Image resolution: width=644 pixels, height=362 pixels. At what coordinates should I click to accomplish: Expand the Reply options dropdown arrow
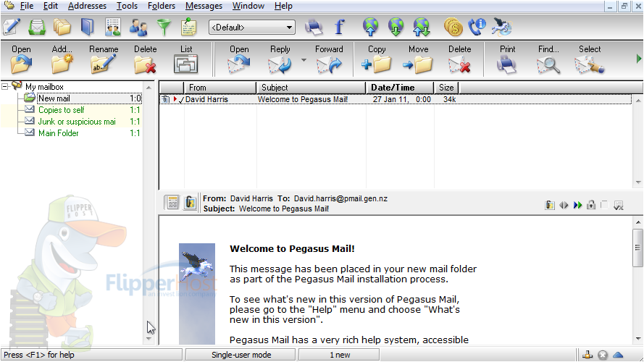pyautogui.click(x=304, y=60)
